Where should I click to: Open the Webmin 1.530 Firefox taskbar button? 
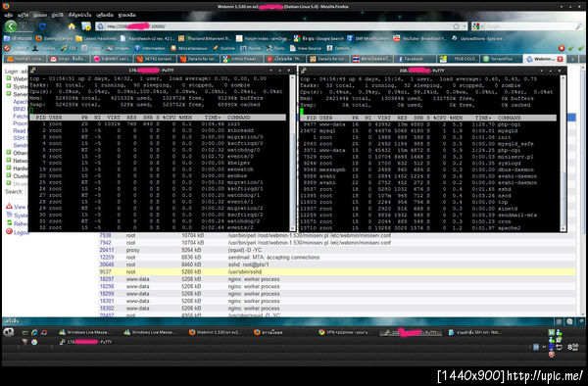[216, 332]
